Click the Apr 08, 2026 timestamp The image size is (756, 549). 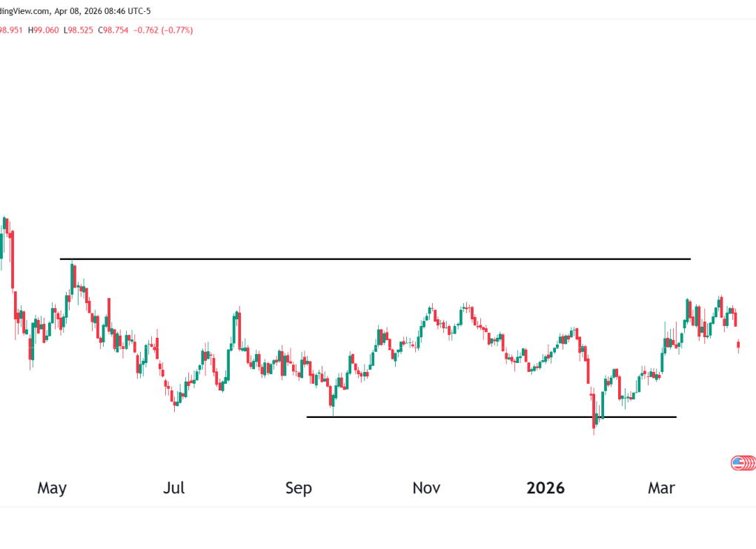click(x=80, y=10)
